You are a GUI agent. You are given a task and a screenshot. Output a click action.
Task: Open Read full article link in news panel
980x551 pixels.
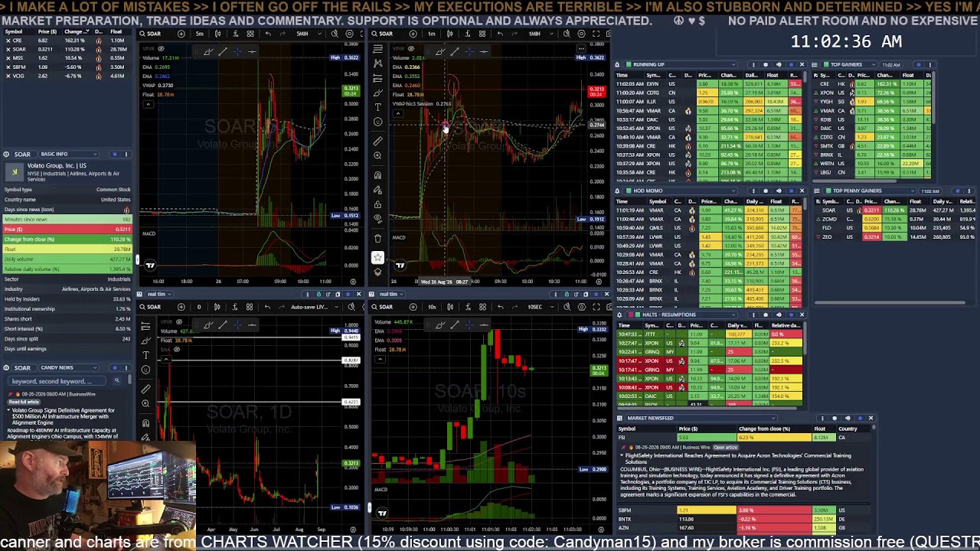coord(24,402)
